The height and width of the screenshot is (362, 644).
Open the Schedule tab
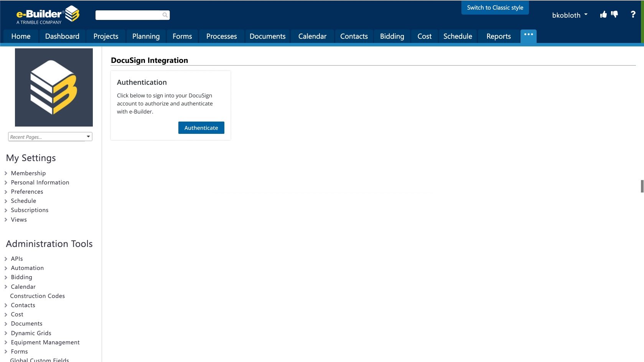458,36
